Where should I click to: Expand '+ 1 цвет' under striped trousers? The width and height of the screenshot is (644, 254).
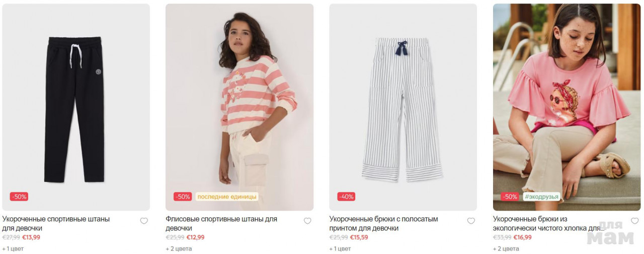[x=340, y=248]
